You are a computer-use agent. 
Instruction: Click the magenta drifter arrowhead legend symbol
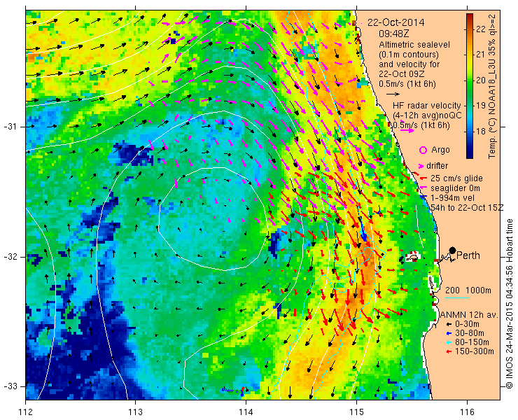(421, 166)
